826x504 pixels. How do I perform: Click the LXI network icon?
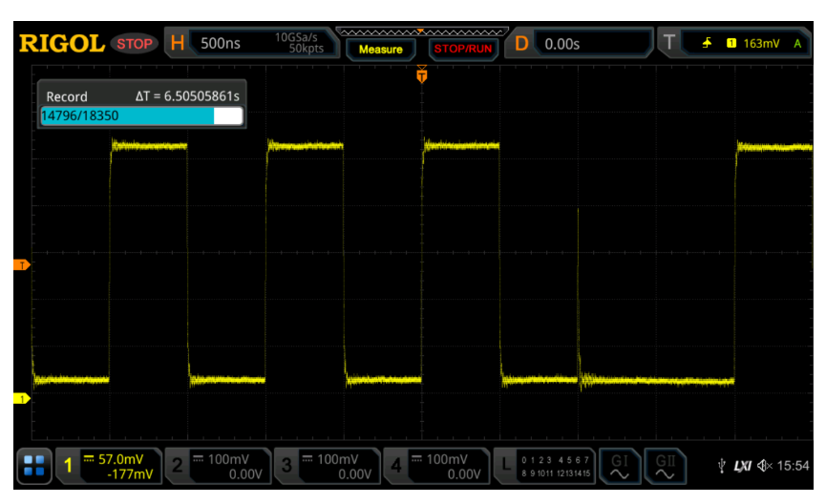[x=742, y=466]
